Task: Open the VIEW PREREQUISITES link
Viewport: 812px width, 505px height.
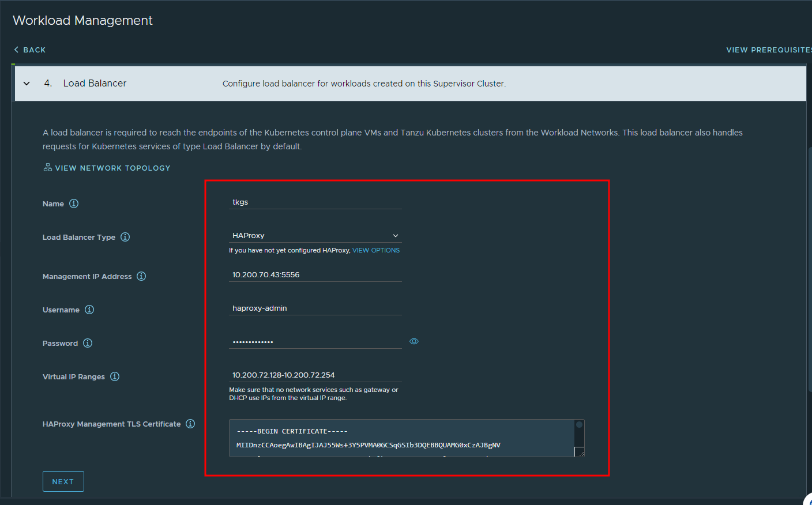Action: click(x=769, y=50)
